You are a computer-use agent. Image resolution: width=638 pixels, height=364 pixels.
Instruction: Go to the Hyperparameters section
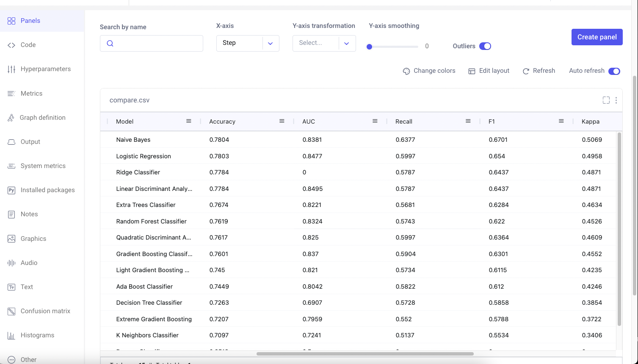(45, 69)
